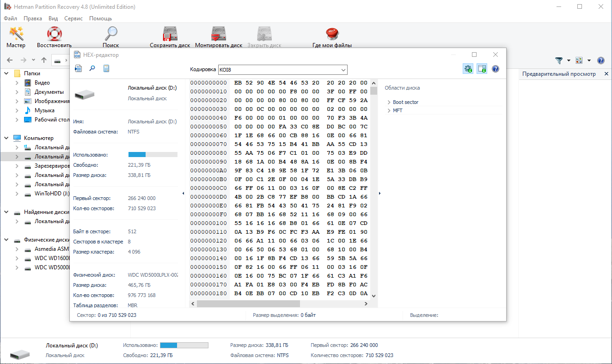
Task: Collapse the Физические диски group
Action: pyautogui.click(x=6, y=240)
